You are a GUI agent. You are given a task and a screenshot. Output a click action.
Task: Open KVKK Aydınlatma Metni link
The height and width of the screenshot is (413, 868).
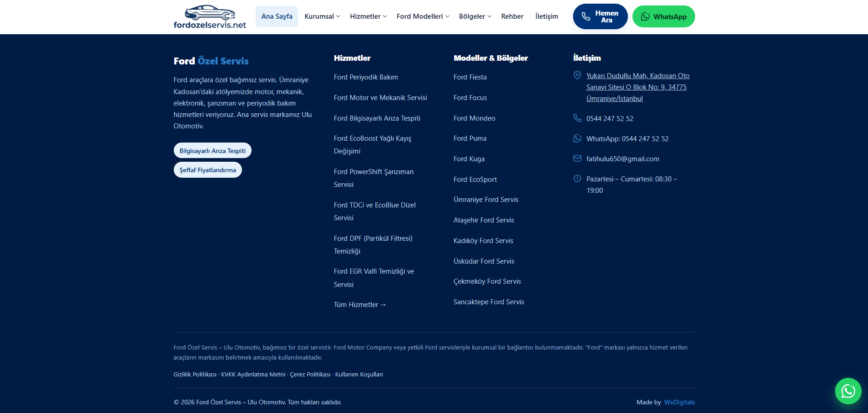click(x=253, y=375)
